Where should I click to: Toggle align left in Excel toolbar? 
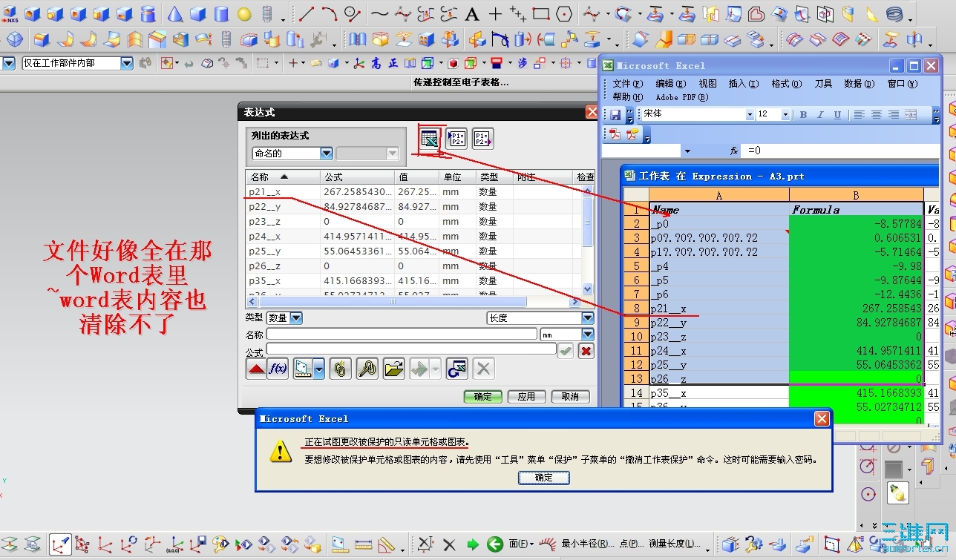[x=860, y=115]
